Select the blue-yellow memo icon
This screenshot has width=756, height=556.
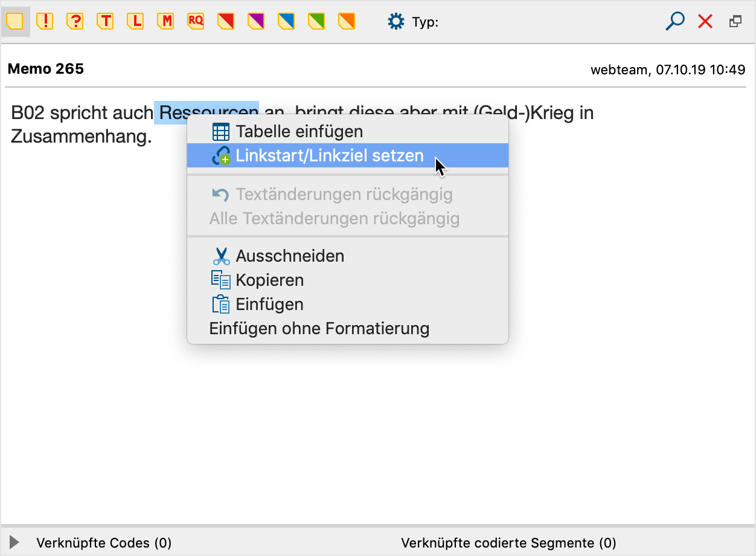point(286,22)
